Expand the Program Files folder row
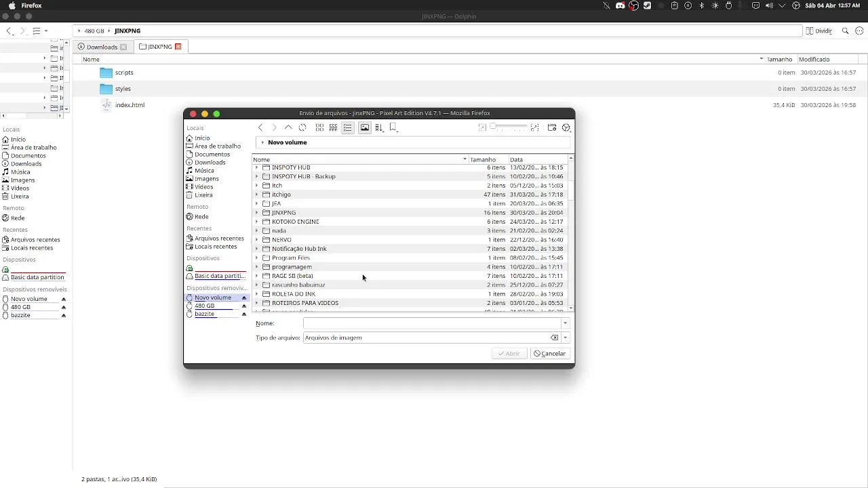The height and width of the screenshot is (488, 868). click(x=257, y=258)
